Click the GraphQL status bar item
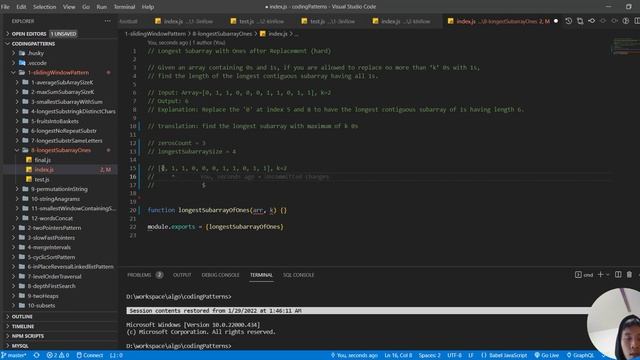 [x=580, y=355]
